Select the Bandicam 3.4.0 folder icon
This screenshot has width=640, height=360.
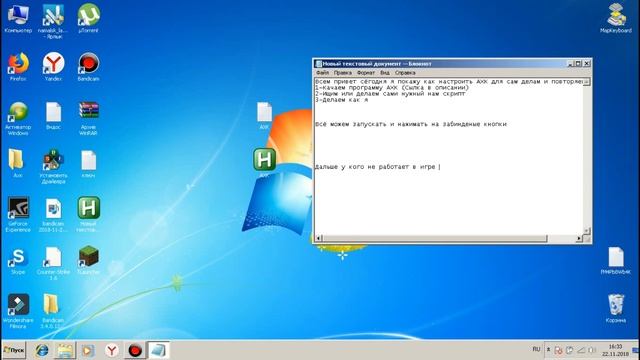(53, 311)
